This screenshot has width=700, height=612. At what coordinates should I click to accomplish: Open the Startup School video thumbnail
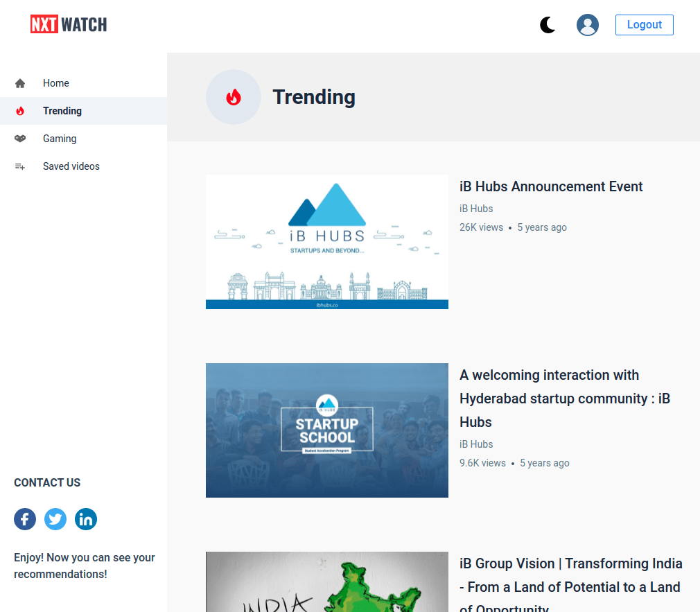327,430
